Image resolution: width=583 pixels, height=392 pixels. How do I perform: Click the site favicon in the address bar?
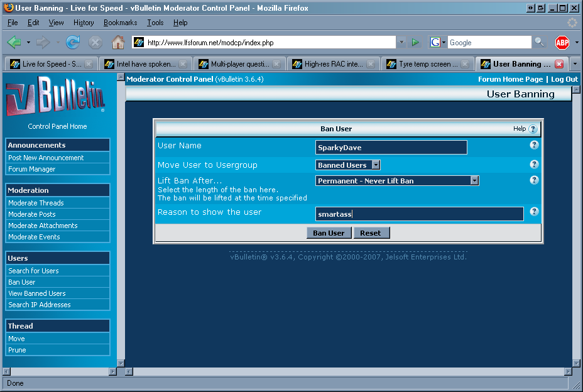(x=139, y=42)
